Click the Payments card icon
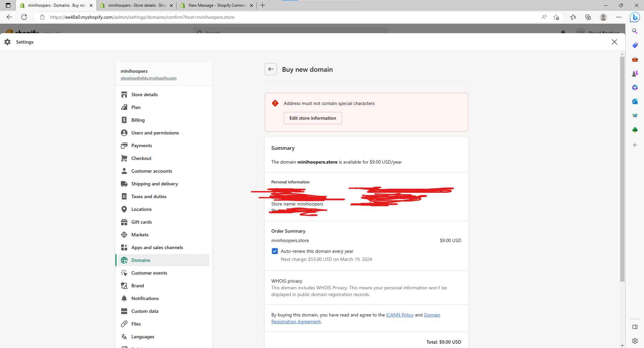The image size is (644, 348). point(124,146)
